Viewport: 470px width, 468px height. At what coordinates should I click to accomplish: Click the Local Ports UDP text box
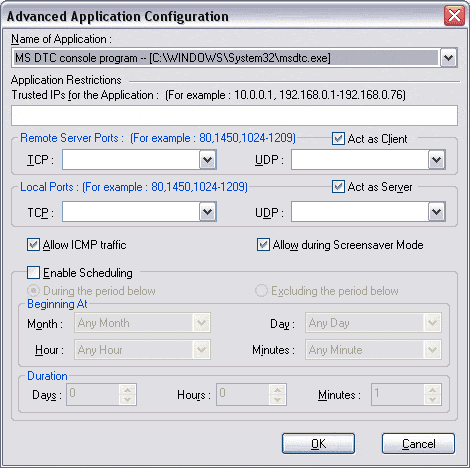360,212
